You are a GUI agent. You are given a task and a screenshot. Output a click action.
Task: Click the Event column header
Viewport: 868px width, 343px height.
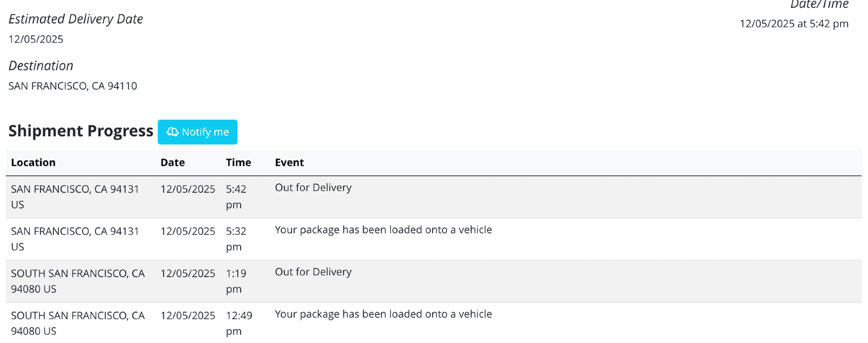pos(289,162)
